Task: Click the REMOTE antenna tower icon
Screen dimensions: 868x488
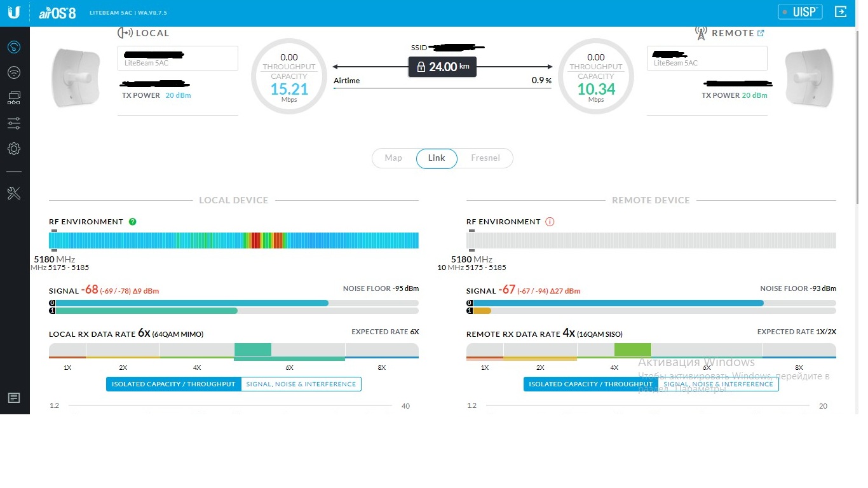Action: click(701, 33)
